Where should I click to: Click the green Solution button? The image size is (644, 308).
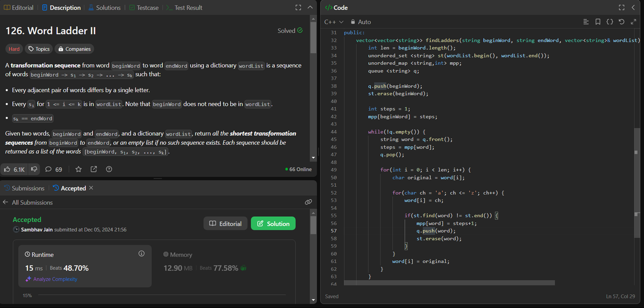pyautogui.click(x=273, y=224)
